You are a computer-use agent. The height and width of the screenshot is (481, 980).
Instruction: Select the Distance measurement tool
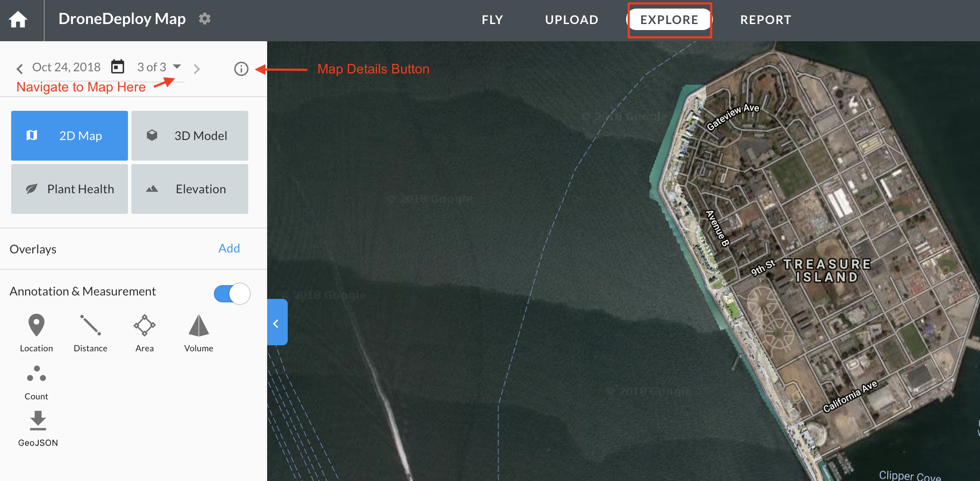(90, 333)
